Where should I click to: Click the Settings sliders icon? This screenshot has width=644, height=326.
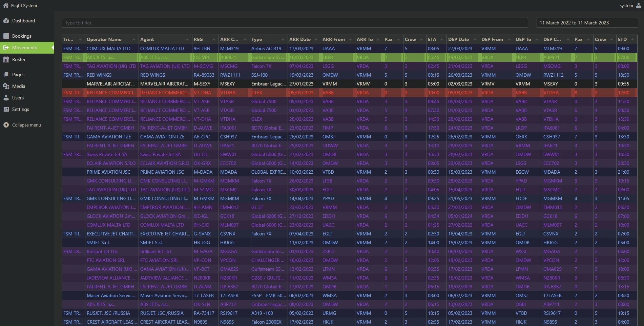point(6,109)
